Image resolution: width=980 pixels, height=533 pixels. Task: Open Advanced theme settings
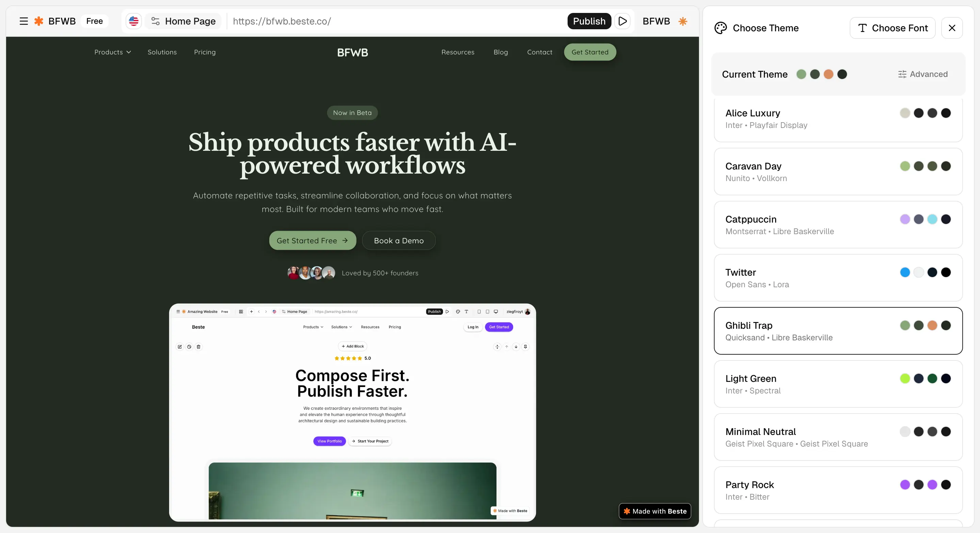coord(923,74)
